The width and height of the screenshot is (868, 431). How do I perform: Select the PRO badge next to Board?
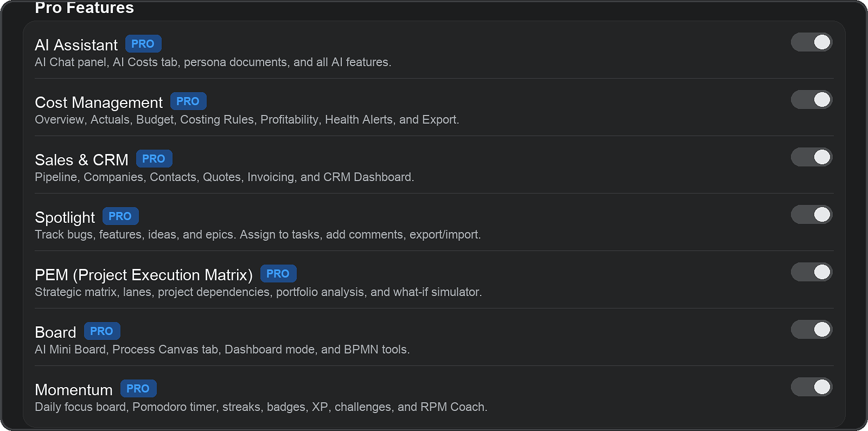(x=102, y=331)
